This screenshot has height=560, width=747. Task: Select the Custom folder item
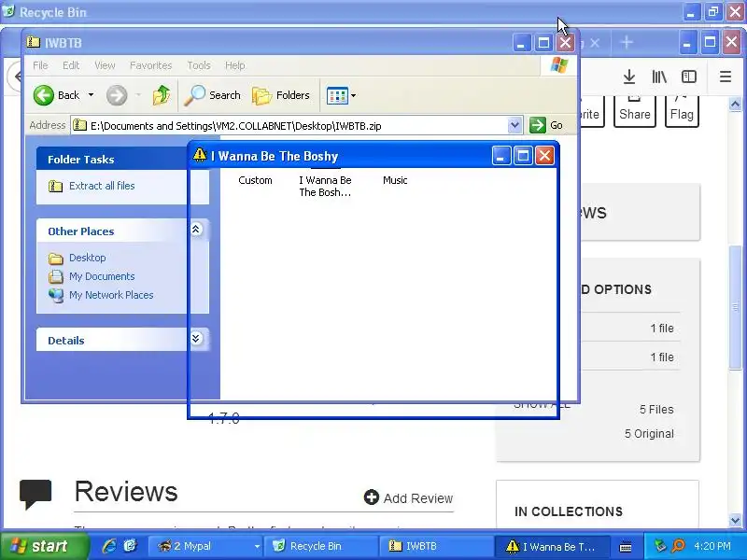click(x=255, y=180)
